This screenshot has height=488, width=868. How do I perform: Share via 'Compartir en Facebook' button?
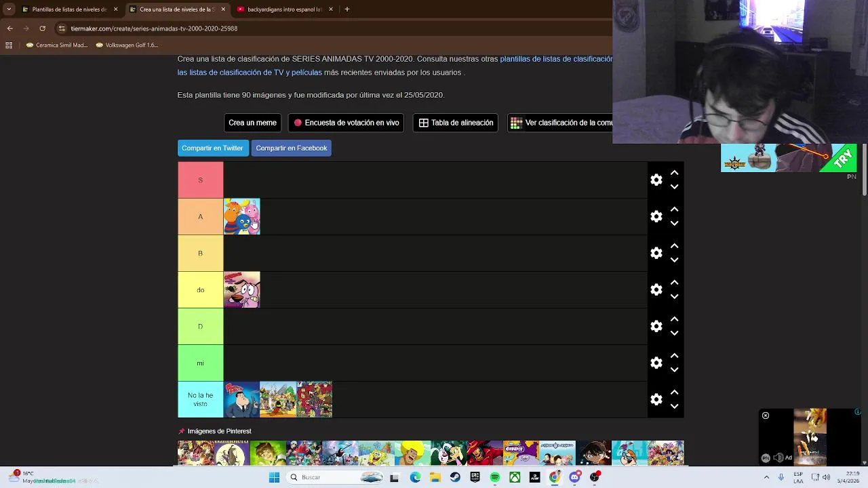click(x=292, y=148)
